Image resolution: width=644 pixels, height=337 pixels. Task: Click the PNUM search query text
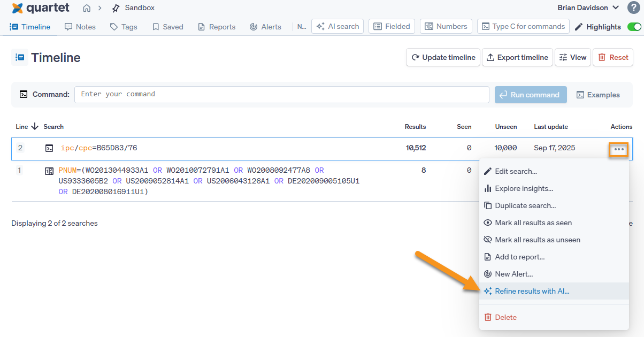tap(209, 181)
